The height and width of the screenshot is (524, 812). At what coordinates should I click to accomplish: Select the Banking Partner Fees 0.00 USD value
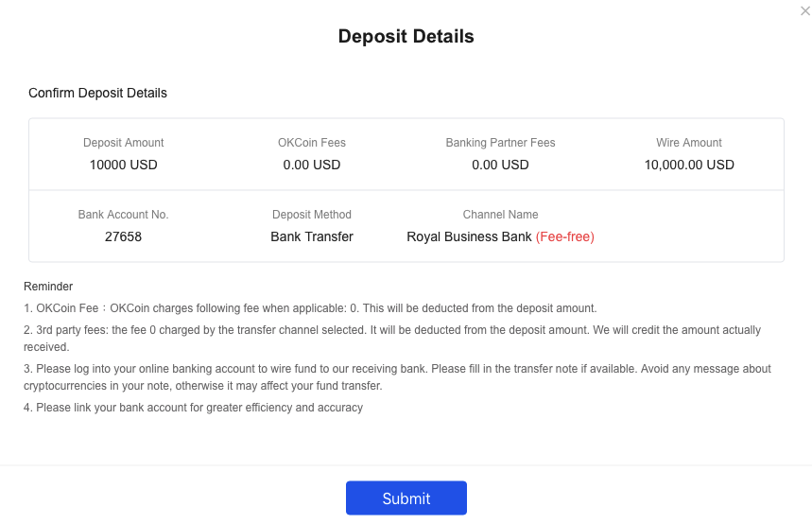click(500, 165)
